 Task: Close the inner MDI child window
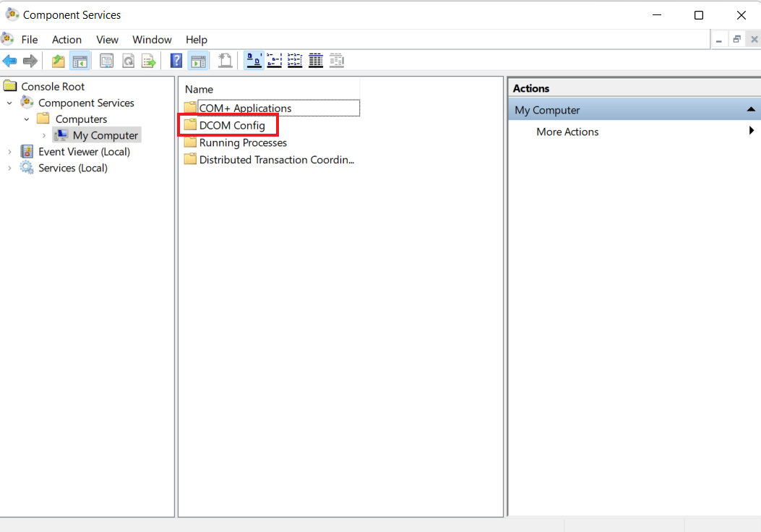[754, 40]
